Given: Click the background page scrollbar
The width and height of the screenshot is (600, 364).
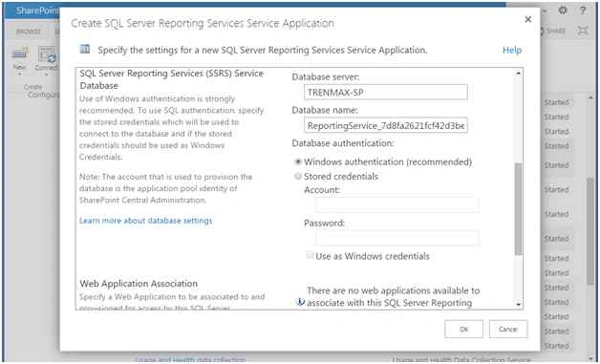Looking at the screenshot, I should [x=590, y=231].
